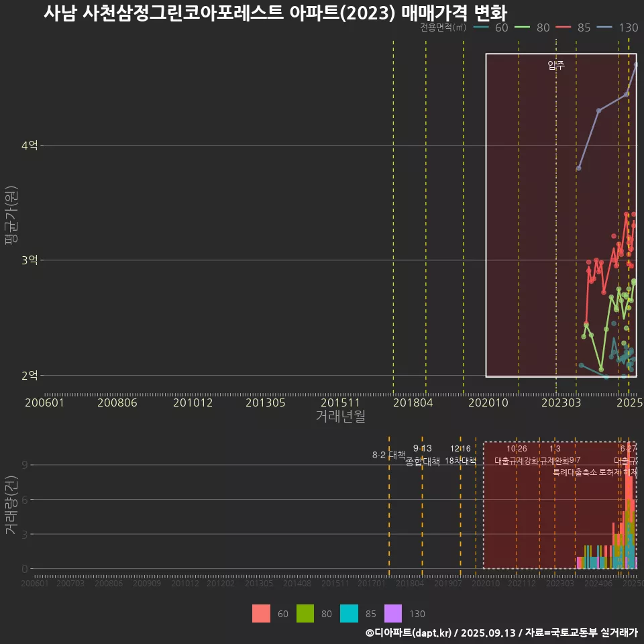Click the '4억' y-axis label
644x644 pixels.
coord(30,145)
